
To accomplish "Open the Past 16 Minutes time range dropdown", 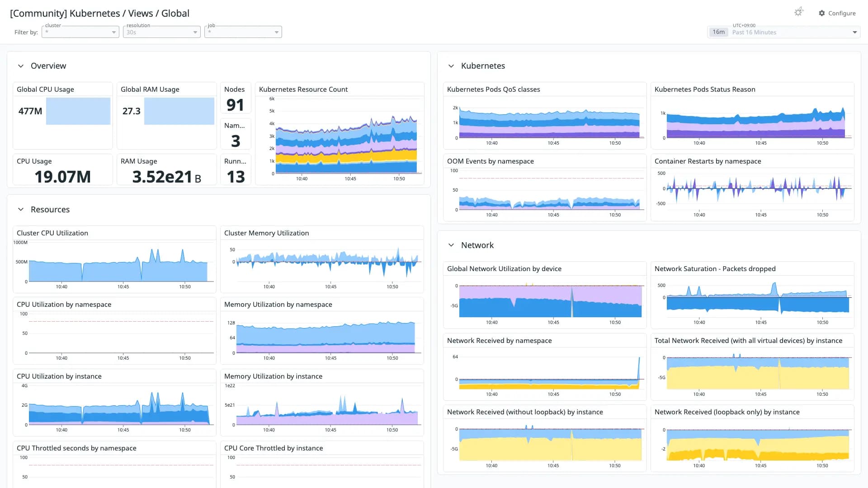I will [784, 32].
